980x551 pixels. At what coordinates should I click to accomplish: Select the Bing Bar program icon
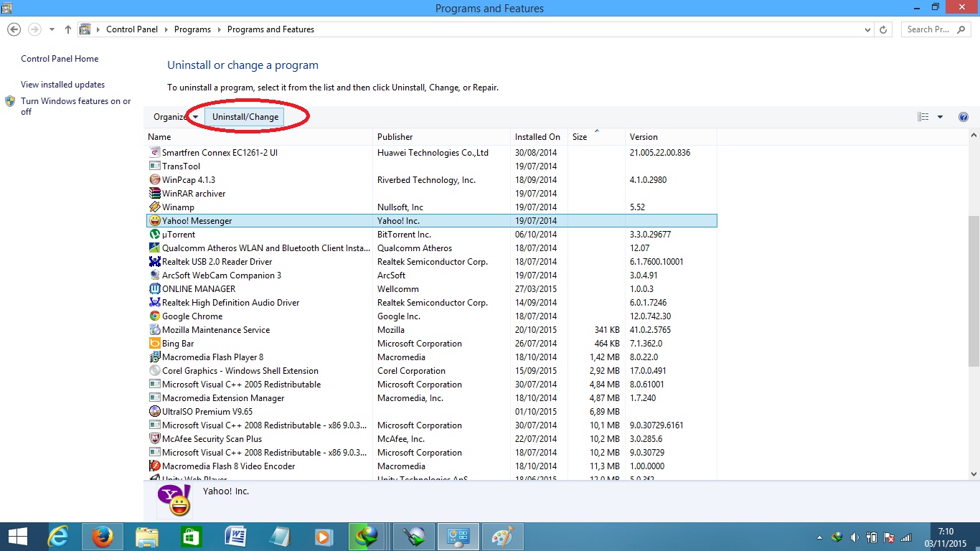click(154, 343)
